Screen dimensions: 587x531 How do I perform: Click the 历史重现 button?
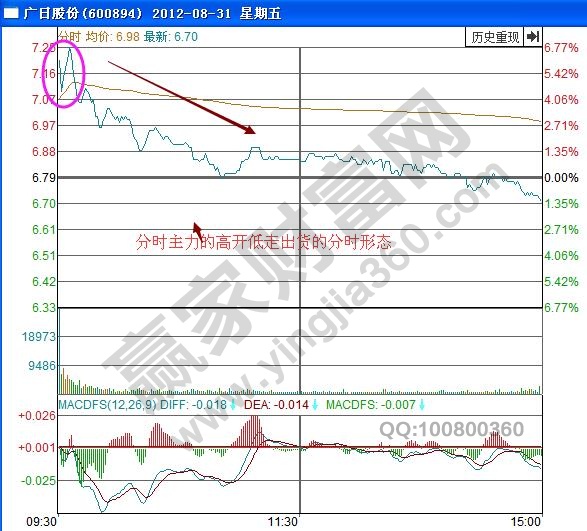(495, 37)
